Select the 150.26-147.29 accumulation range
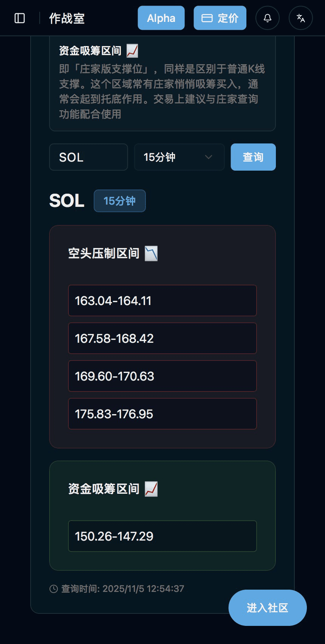 (162, 536)
